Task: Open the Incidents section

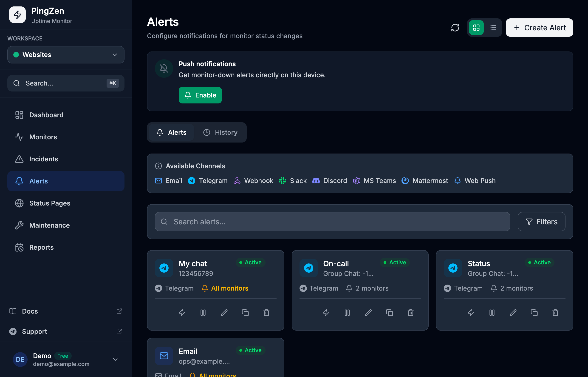Action: click(66, 159)
